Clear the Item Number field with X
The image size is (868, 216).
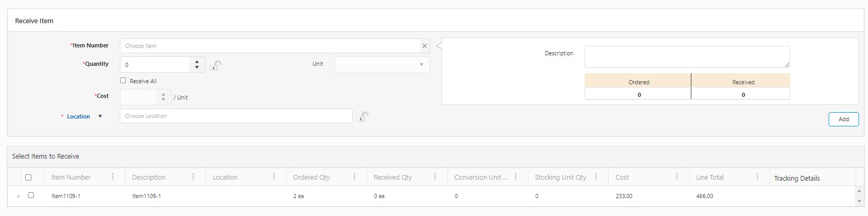(424, 46)
